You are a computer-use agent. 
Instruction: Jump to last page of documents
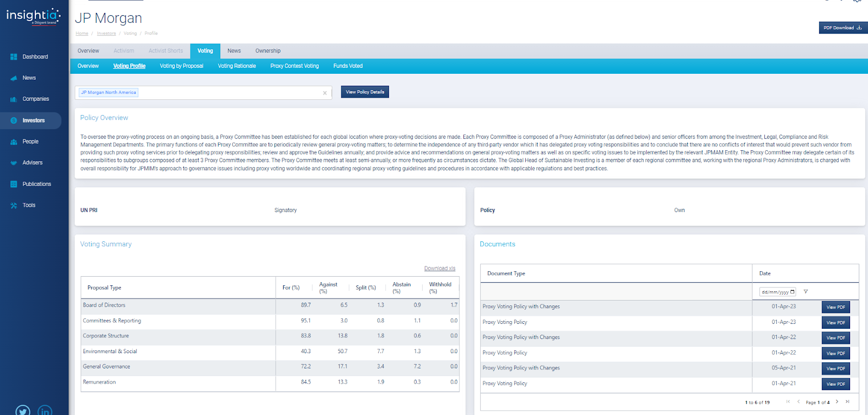tap(847, 402)
